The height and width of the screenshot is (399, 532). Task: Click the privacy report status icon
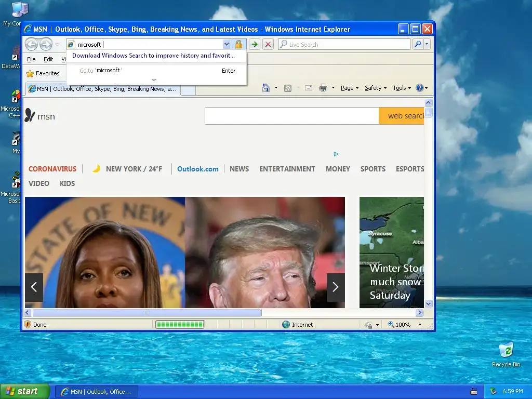click(x=368, y=325)
